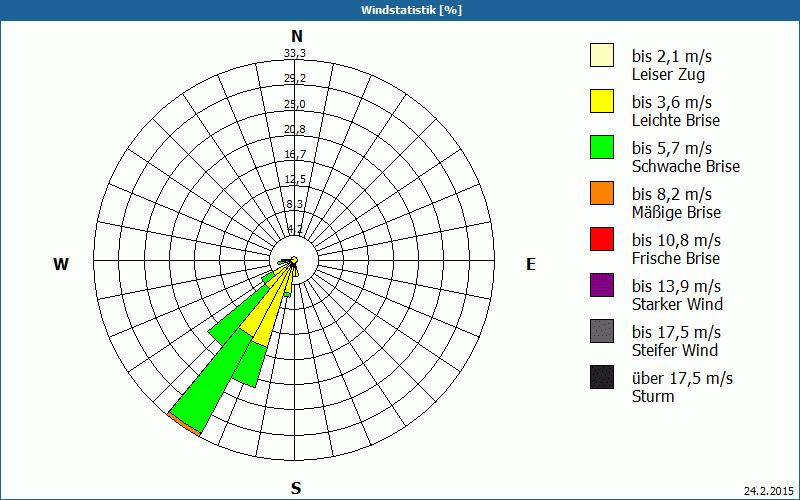Image resolution: width=800 pixels, height=500 pixels.
Task: Click the gray Steifer Wind swatch
Action: tap(602, 331)
